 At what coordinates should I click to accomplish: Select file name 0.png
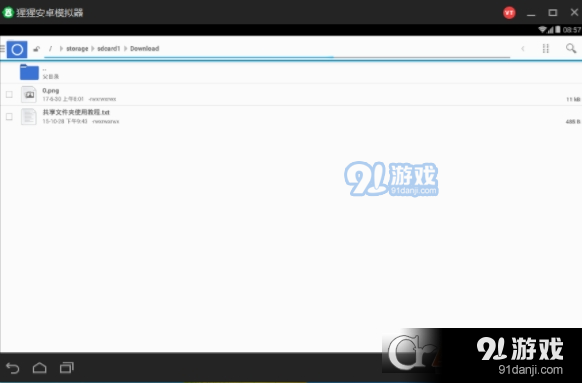coord(50,91)
